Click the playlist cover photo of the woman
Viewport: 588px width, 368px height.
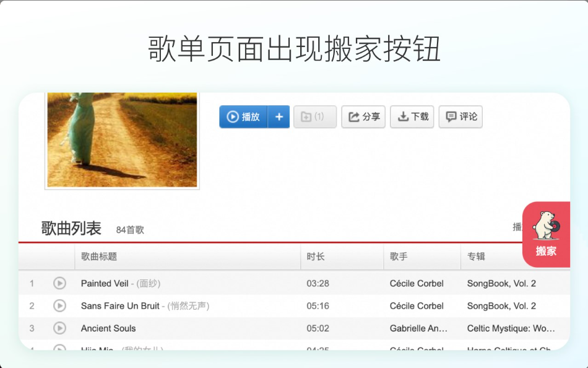click(x=121, y=140)
